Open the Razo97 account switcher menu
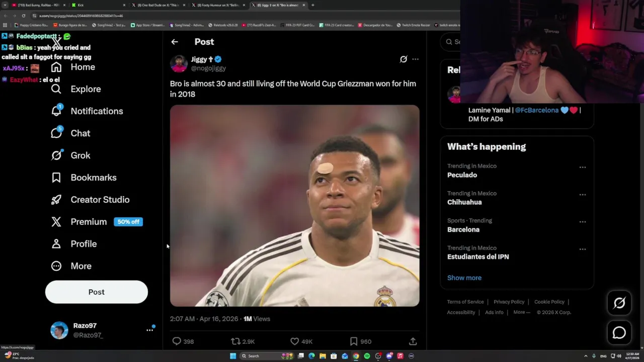Screen dimensions: 644x362 [103, 330]
